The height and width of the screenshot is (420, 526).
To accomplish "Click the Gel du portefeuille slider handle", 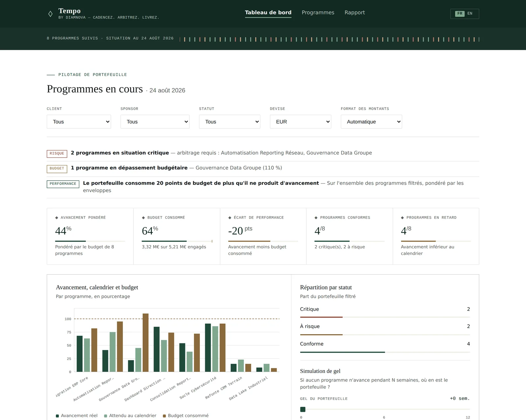I will (303, 409).
